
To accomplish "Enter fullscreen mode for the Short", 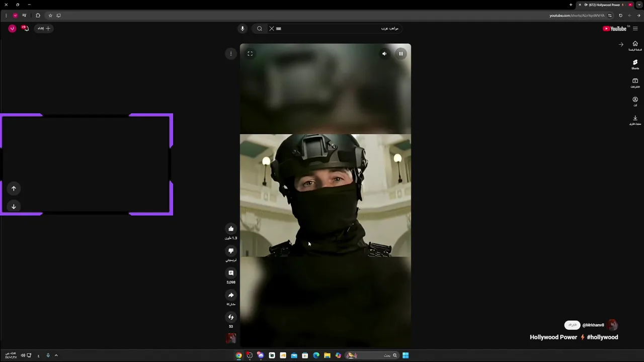I will pos(250,53).
